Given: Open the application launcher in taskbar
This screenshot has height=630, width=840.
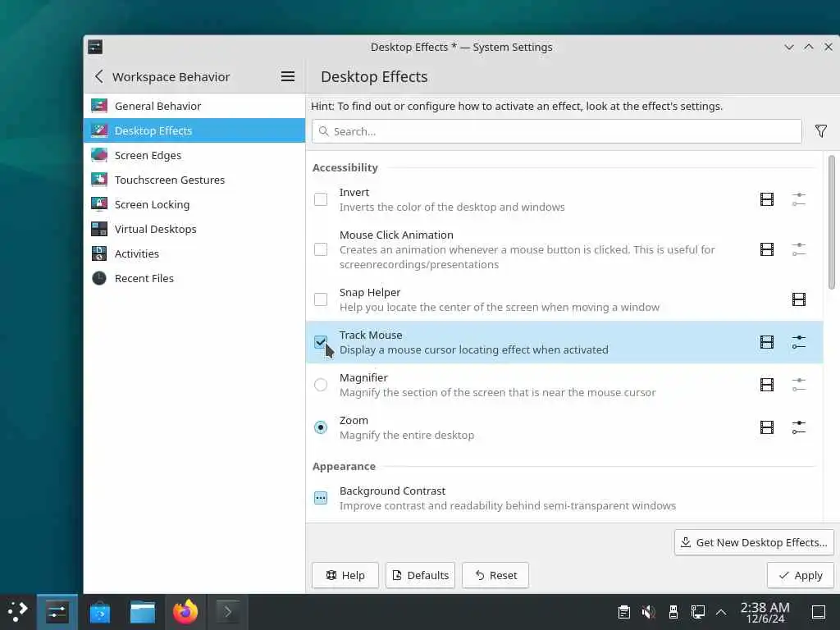Looking at the screenshot, I should (18, 612).
